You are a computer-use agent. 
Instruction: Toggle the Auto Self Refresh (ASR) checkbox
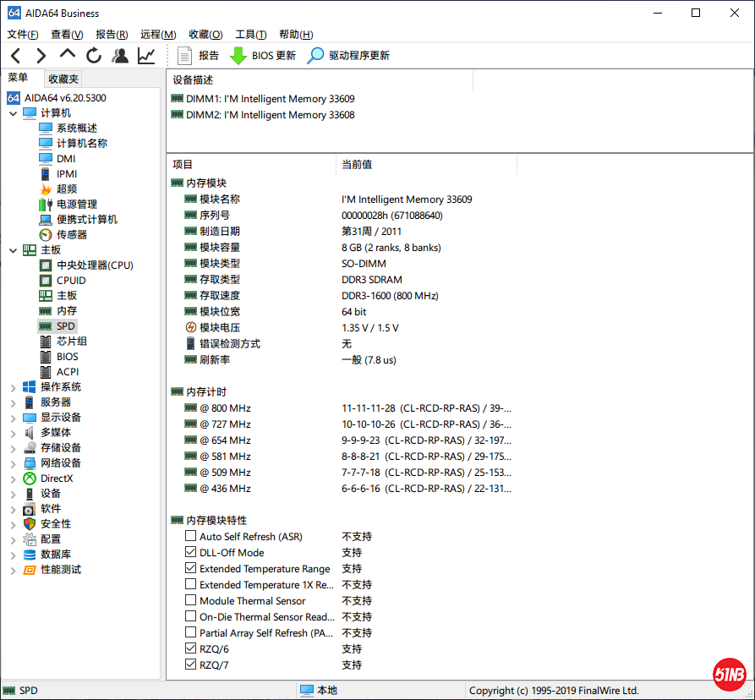pyautogui.click(x=190, y=537)
